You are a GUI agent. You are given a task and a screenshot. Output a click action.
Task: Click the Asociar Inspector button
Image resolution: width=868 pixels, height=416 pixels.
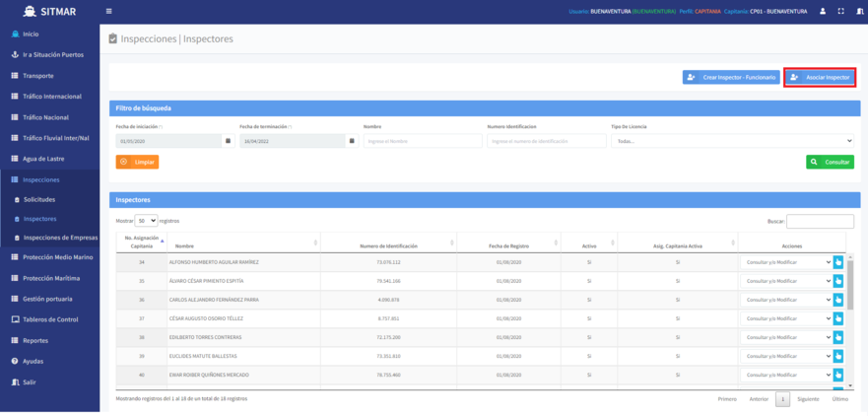(x=820, y=77)
